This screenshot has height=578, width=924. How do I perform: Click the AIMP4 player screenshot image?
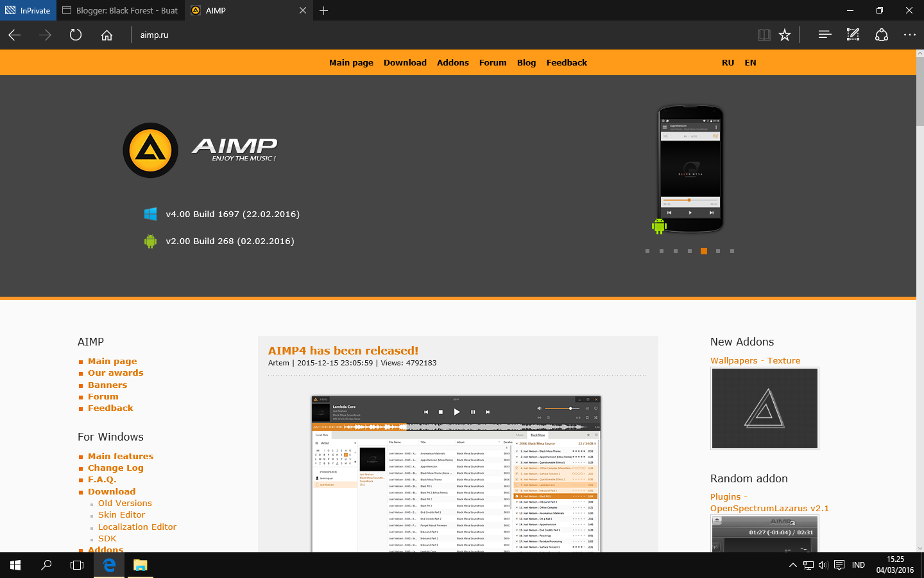(x=456, y=474)
